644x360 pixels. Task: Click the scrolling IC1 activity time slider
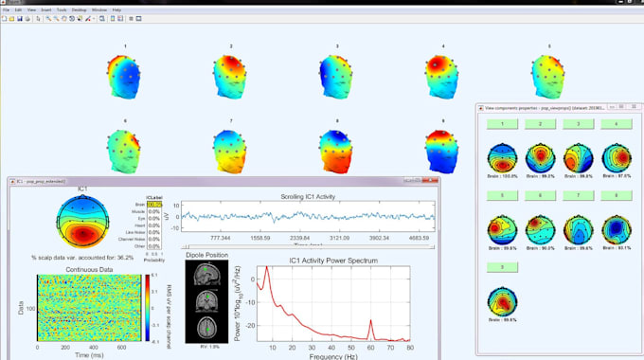point(308,246)
